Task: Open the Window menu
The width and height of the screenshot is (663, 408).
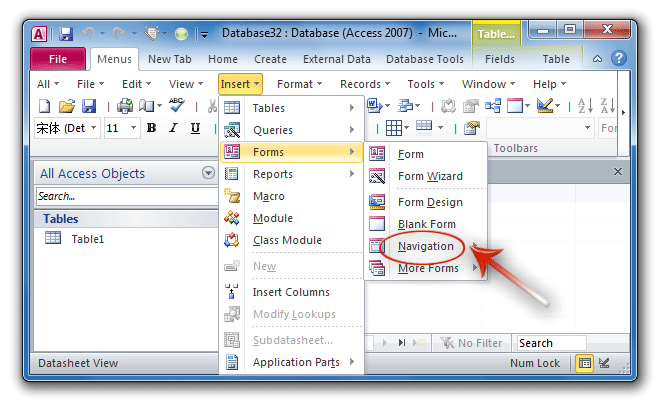Action: click(488, 84)
